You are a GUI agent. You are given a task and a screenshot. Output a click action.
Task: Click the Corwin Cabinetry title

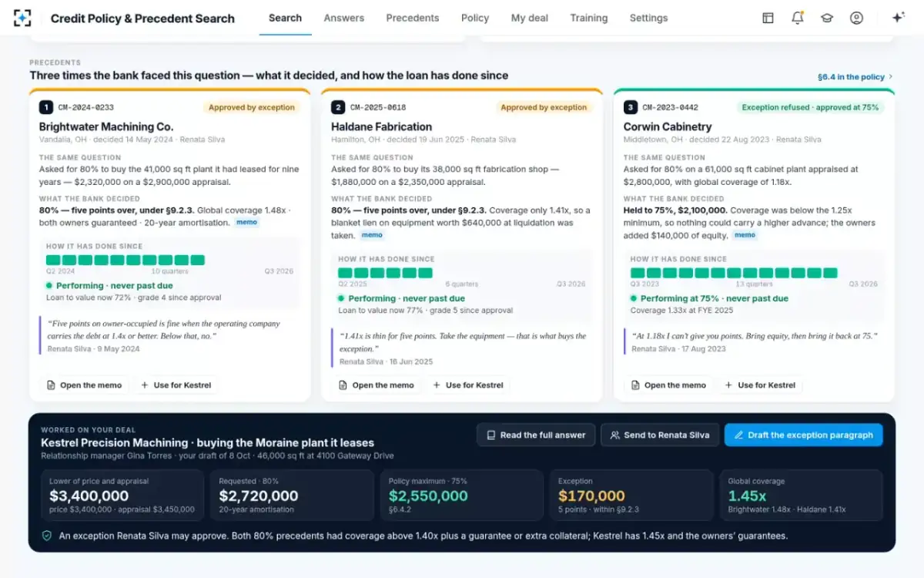click(x=668, y=126)
